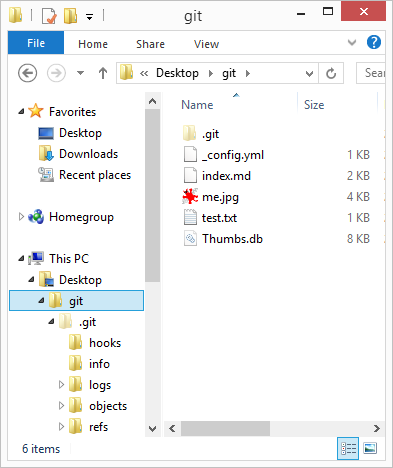This screenshot has width=393, height=468.
Task: Refresh the current folder view
Action: click(x=331, y=73)
